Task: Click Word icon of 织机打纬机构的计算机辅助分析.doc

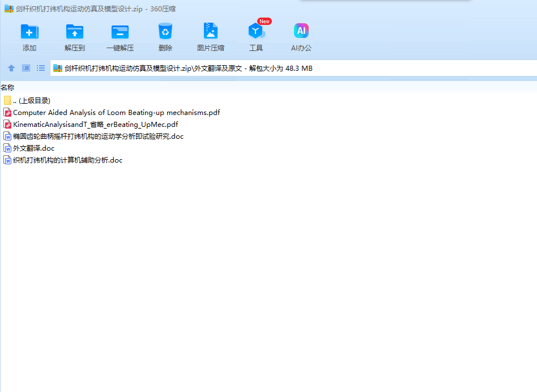Action: coord(7,160)
